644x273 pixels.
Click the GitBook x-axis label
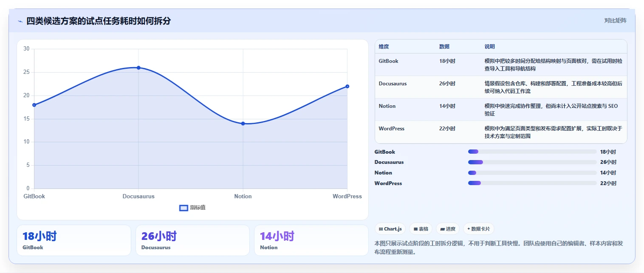pyautogui.click(x=34, y=197)
